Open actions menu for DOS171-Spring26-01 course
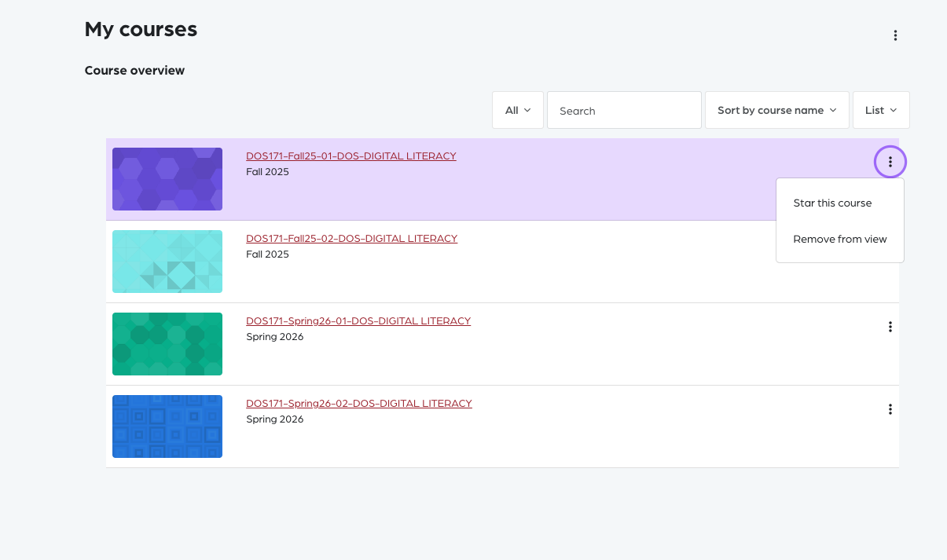 (890, 327)
